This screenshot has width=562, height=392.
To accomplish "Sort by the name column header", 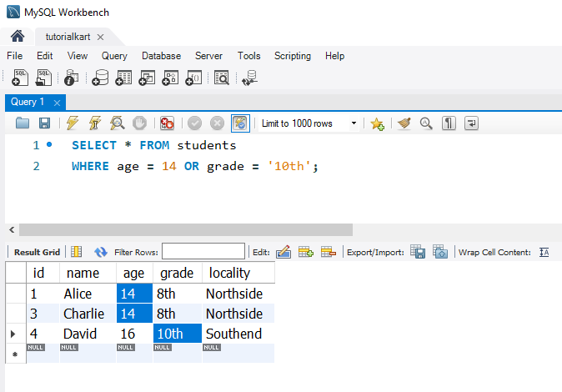I will [x=88, y=273].
